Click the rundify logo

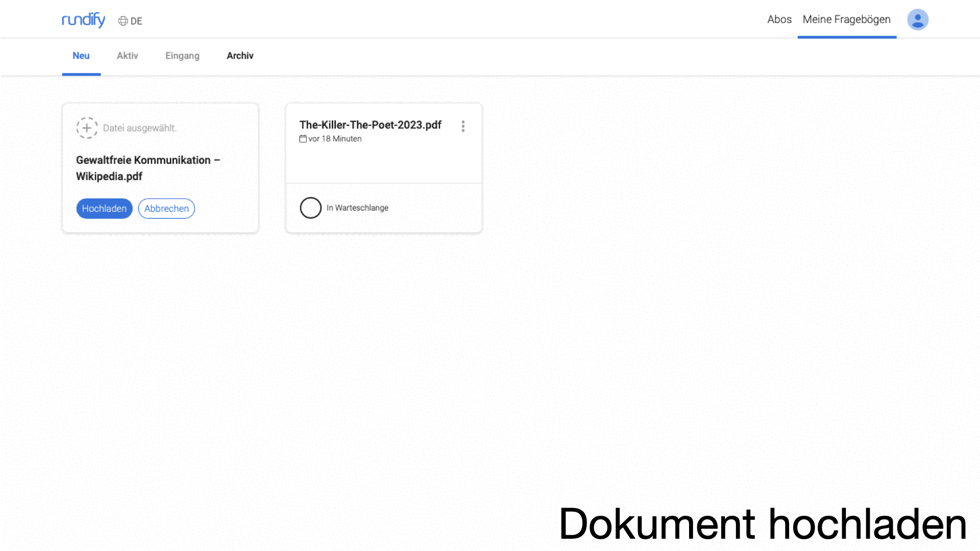[x=83, y=20]
